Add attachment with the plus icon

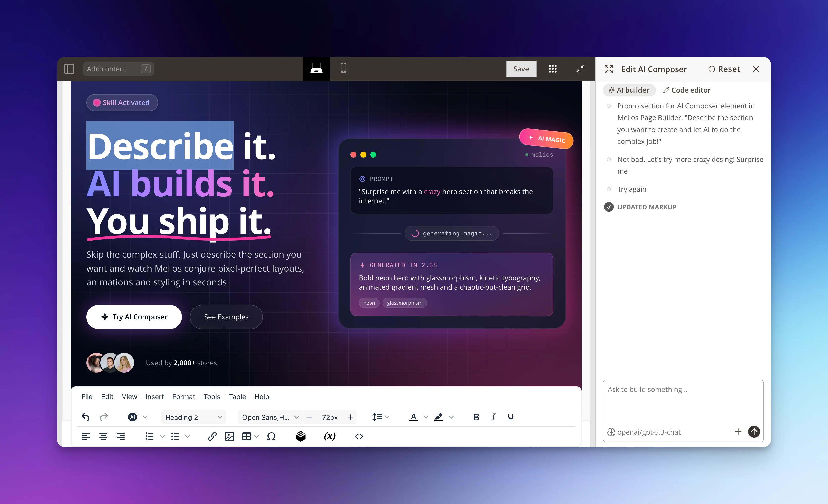tap(738, 432)
